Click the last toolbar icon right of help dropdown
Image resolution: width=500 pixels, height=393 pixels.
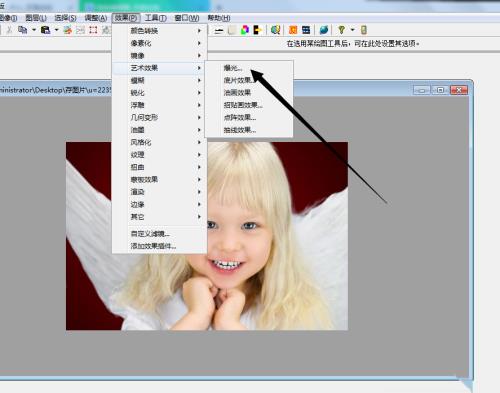tap(364, 30)
